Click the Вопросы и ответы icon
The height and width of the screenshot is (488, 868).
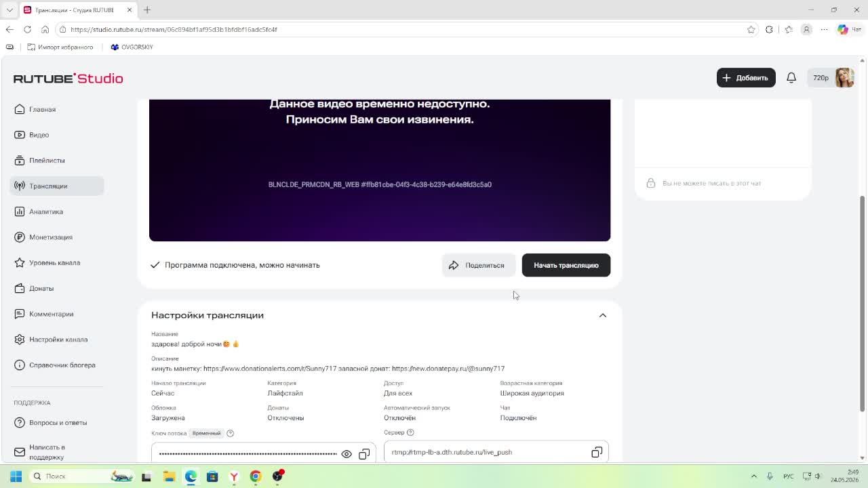click(x=20, y=423)
